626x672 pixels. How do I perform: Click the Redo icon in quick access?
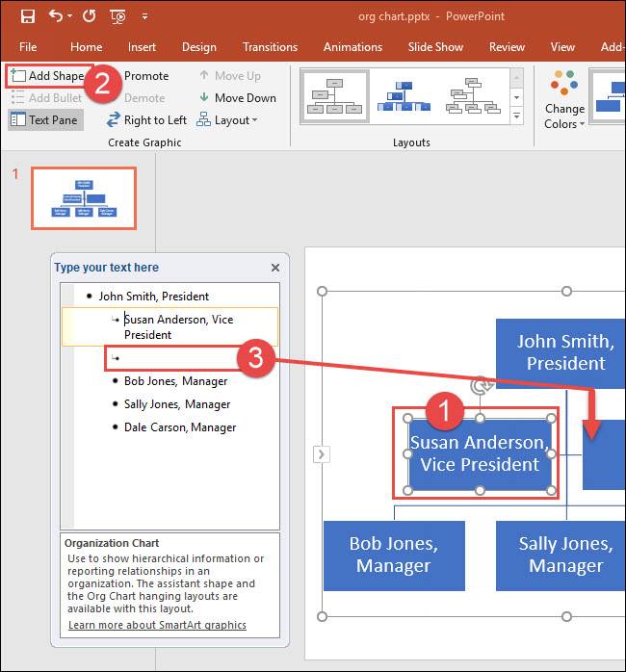[90, 15]
